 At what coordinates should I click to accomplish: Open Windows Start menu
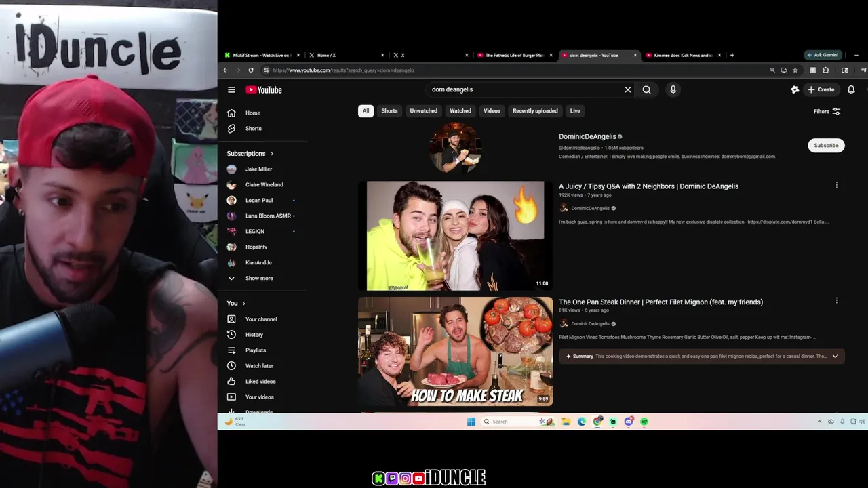click(x=471, y=422)
